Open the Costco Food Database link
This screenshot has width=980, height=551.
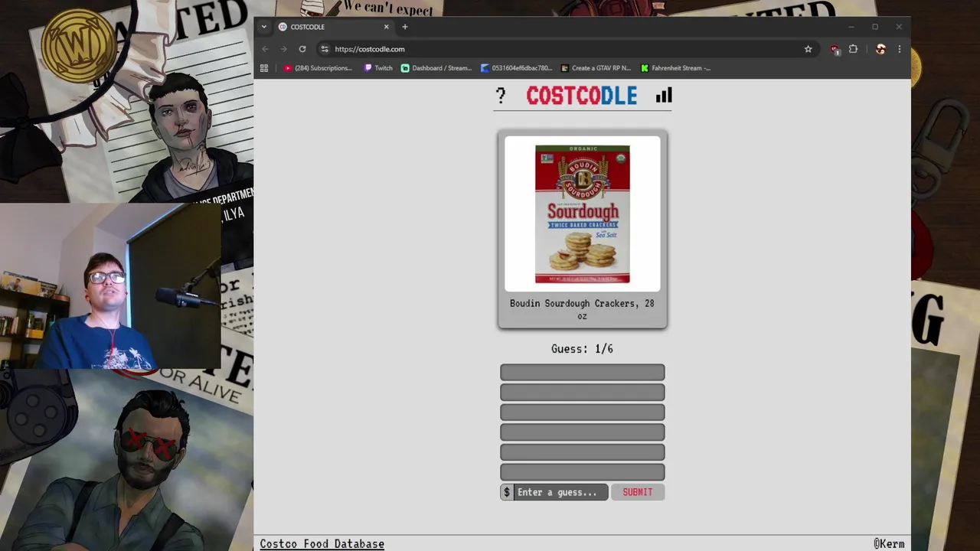(x=322, y=544)
